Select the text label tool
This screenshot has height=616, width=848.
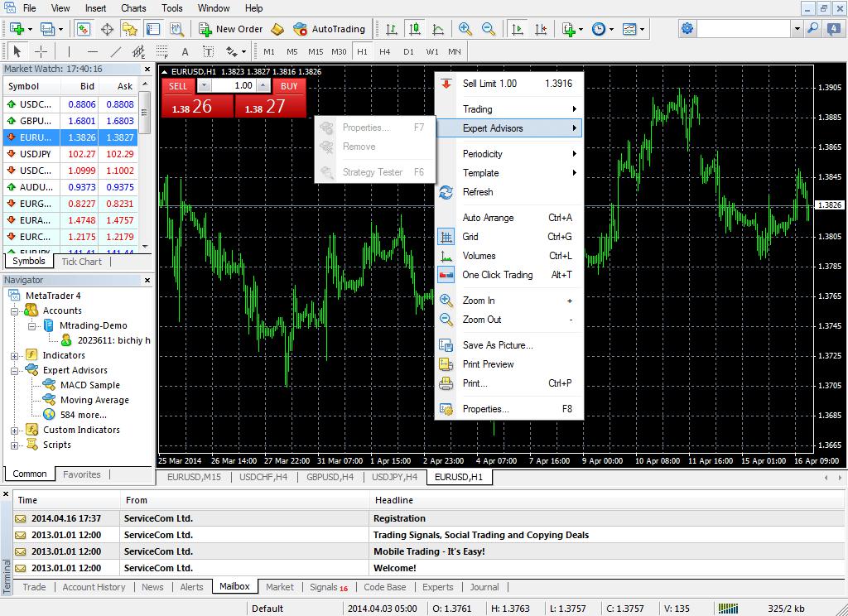[x=208, y=51]
